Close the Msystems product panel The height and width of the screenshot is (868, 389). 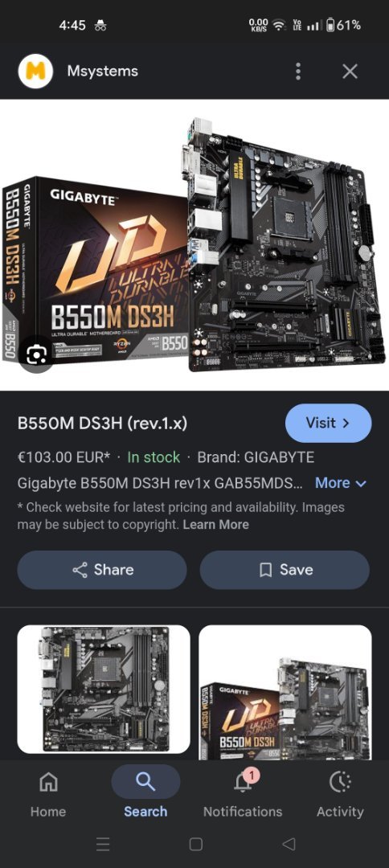[x=350, y=72]
